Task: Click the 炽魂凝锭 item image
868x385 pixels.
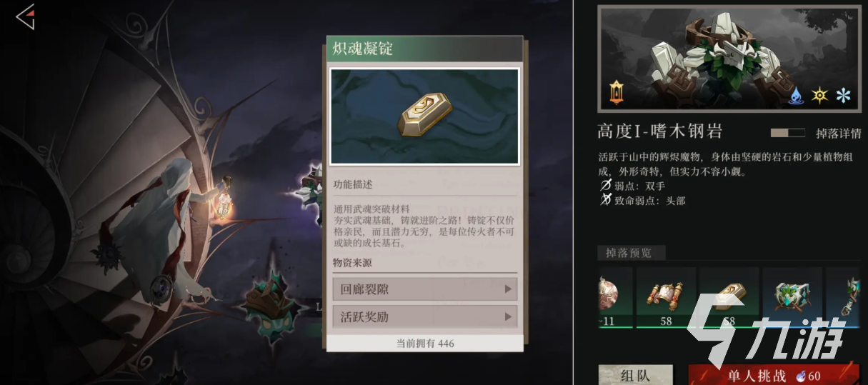Action: click(x=425, y=116)
